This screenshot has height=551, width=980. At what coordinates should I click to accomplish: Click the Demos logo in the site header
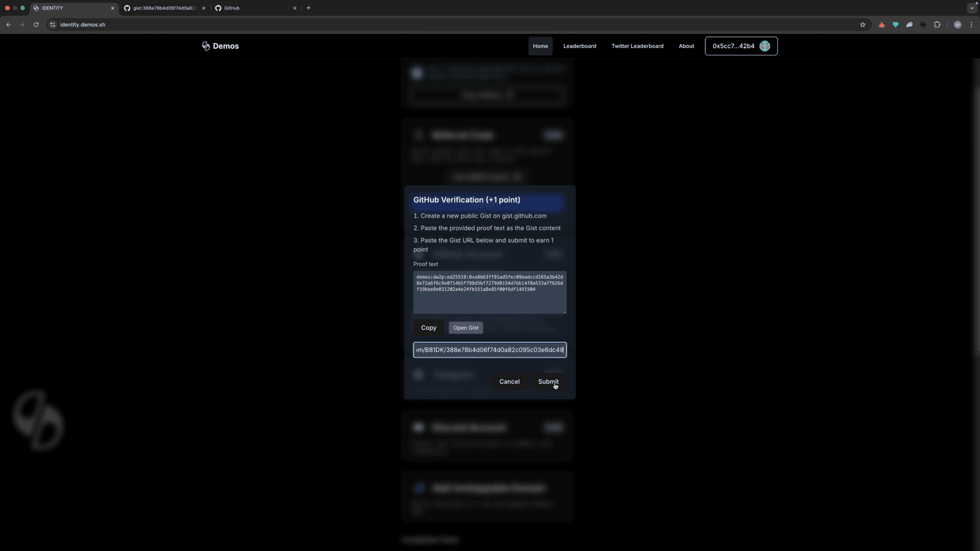point(220,46)
